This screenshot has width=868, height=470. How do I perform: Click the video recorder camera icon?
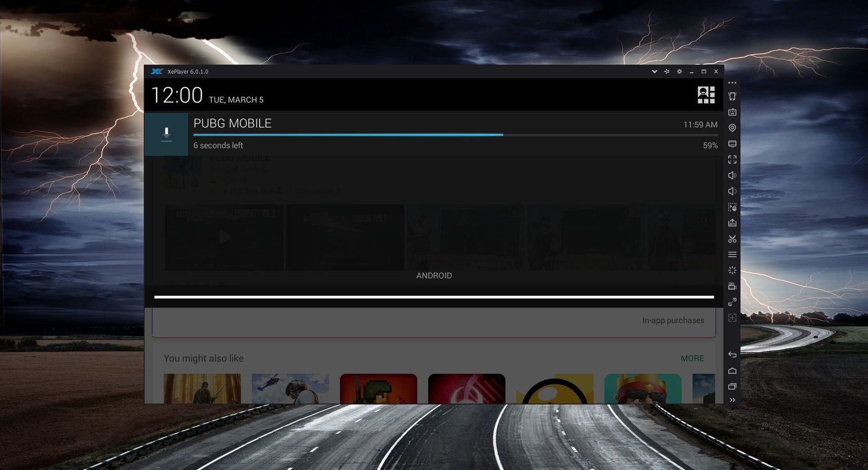coord(732,286)
